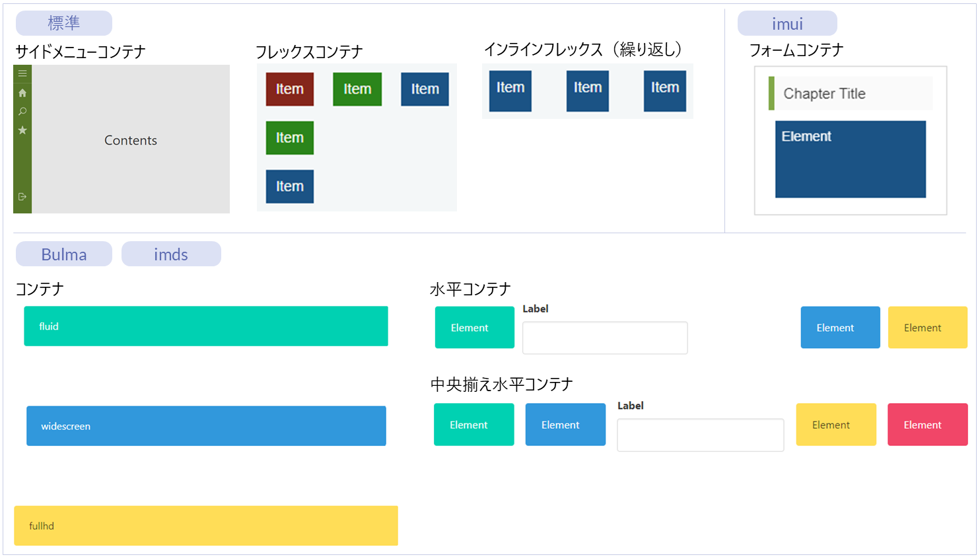
Task: Click the gray Contents area
Action: coord(131,140)
